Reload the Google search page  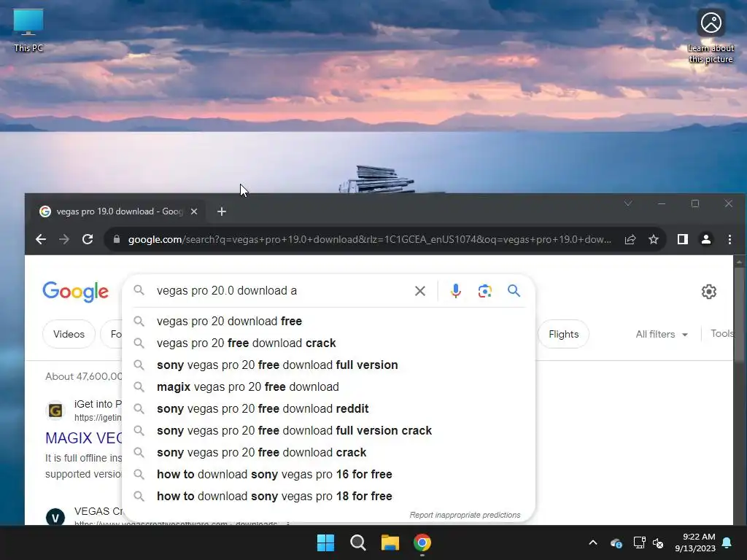tap(88, 239)
